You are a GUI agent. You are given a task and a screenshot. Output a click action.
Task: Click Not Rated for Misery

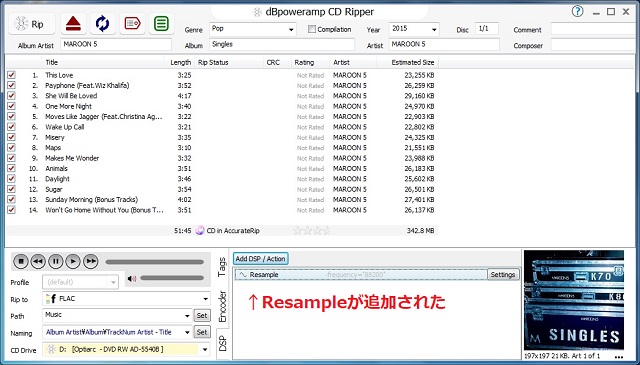310,138
